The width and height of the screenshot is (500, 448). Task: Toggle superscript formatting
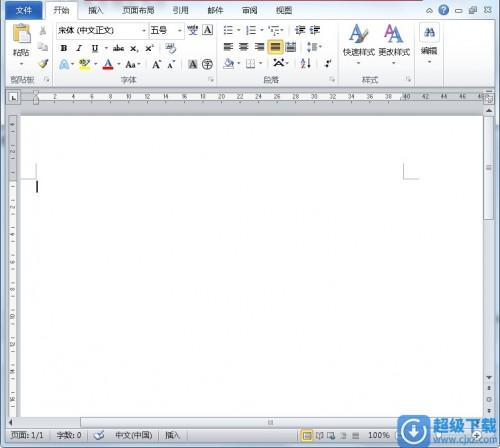[x=149, y=48]
